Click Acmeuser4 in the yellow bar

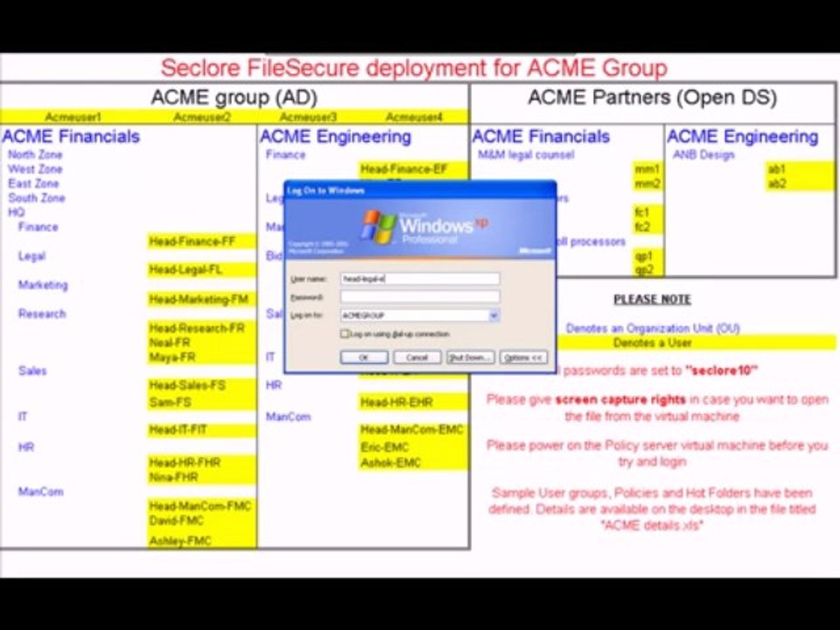(414, 116)
